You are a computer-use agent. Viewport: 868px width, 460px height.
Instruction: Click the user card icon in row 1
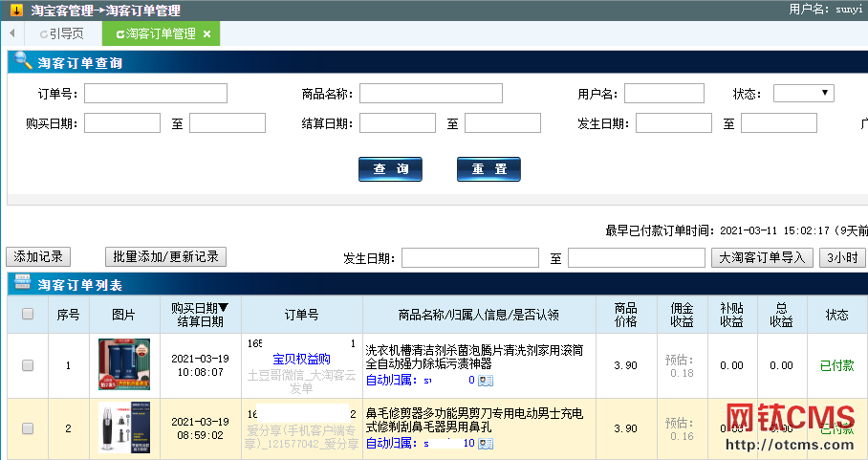tap(486, 381)
